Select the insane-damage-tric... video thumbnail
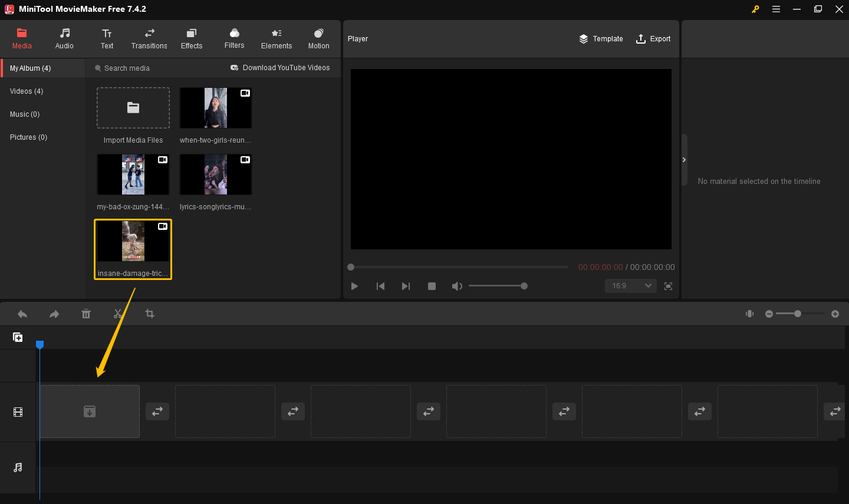 133,241
